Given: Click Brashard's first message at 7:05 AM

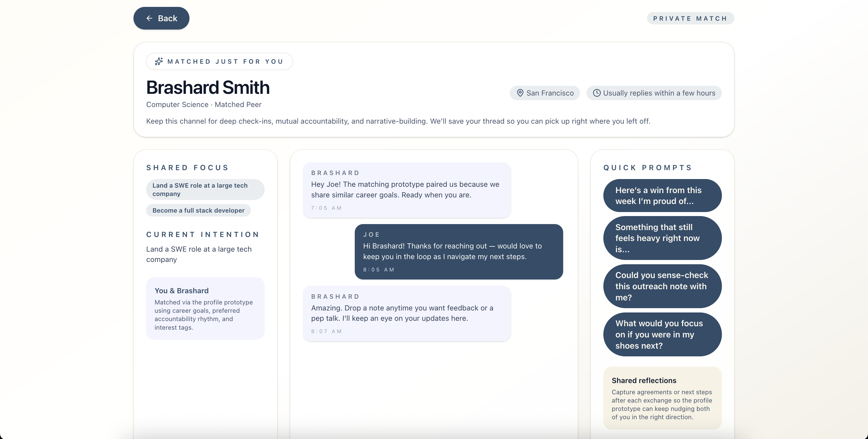Looking at the screenshot, I should tap(407, 190).
